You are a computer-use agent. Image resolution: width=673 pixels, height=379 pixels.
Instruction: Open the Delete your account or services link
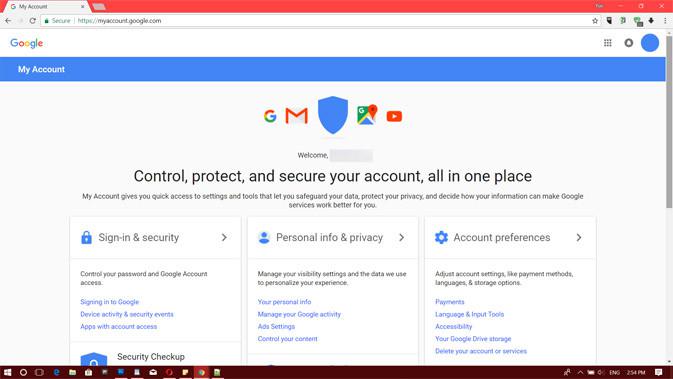click(481, 351)
